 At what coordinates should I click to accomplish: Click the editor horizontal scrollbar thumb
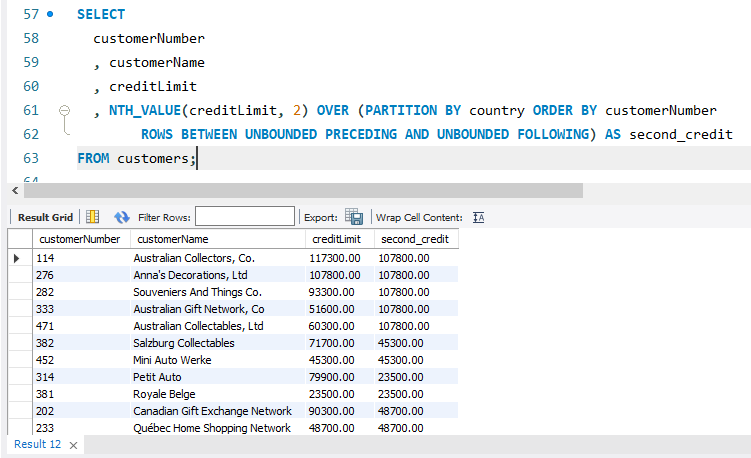point(303,191)
